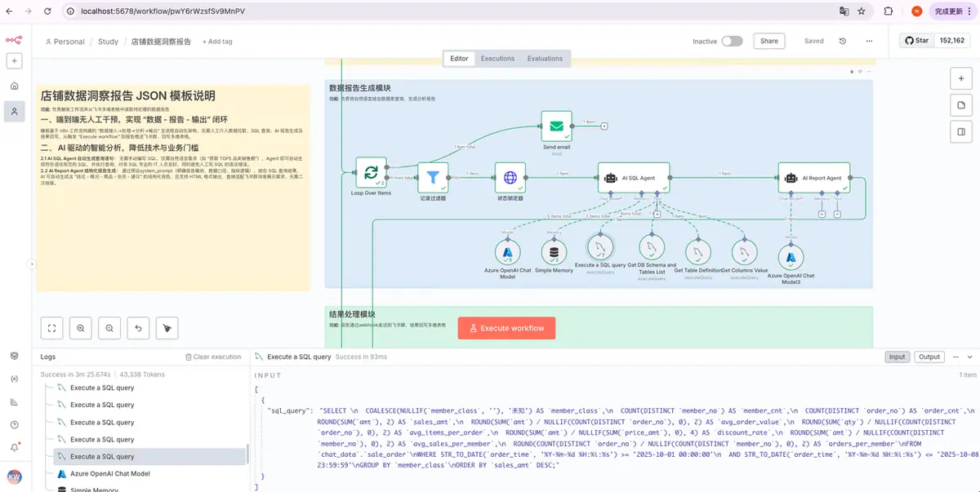Open the Study folder breadcrumb
This screenshot has height=492, width=980.
point(108,42)
